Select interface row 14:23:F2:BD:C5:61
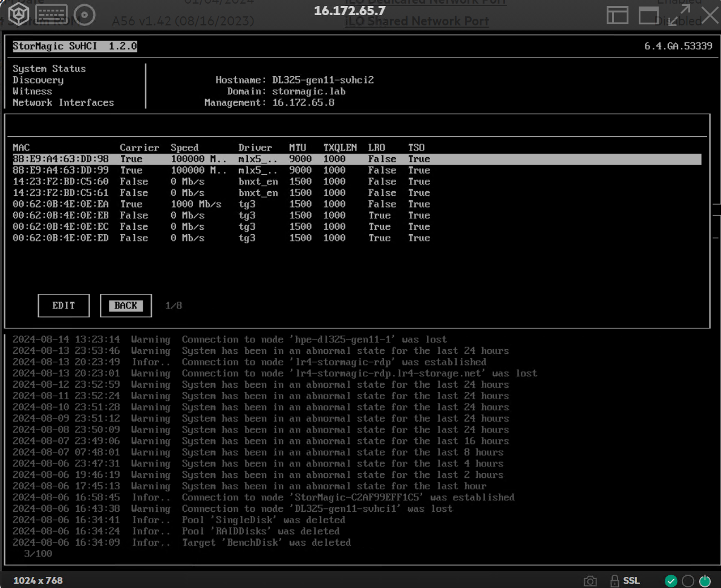Viewport: 721px width, 588px height. (356, 192)
